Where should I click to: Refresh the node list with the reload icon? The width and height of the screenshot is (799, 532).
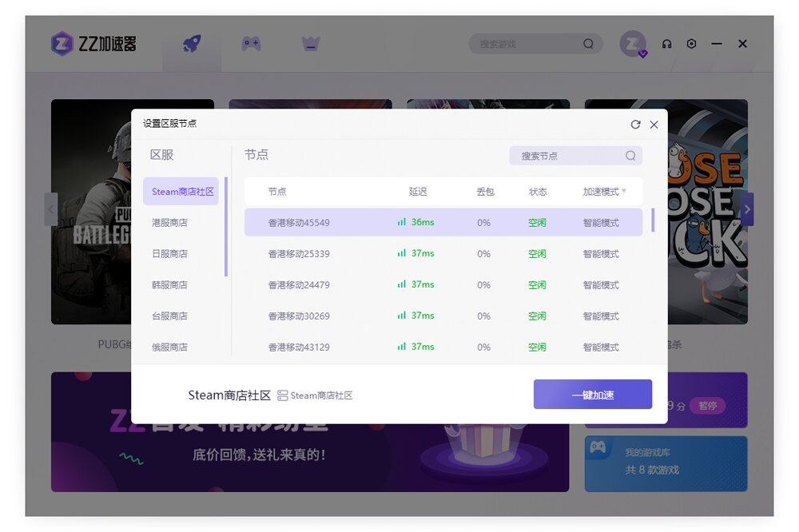(x=635, y=125)
